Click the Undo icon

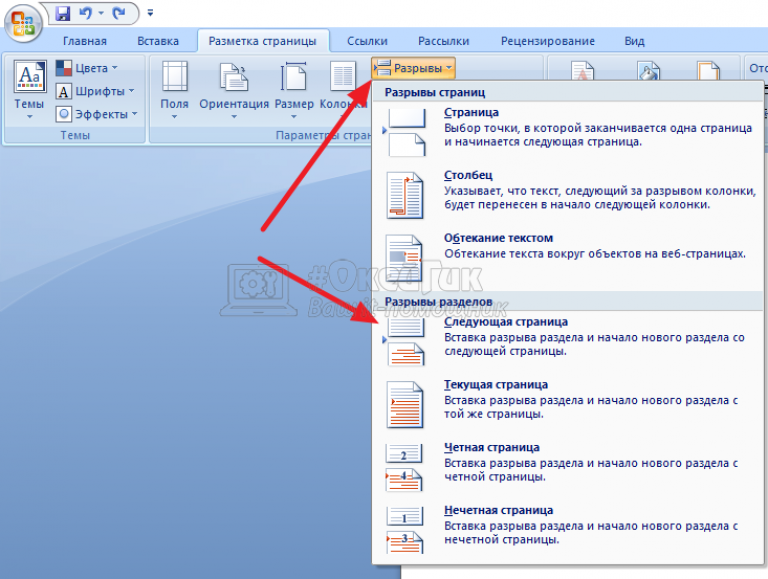pos(86,13)
